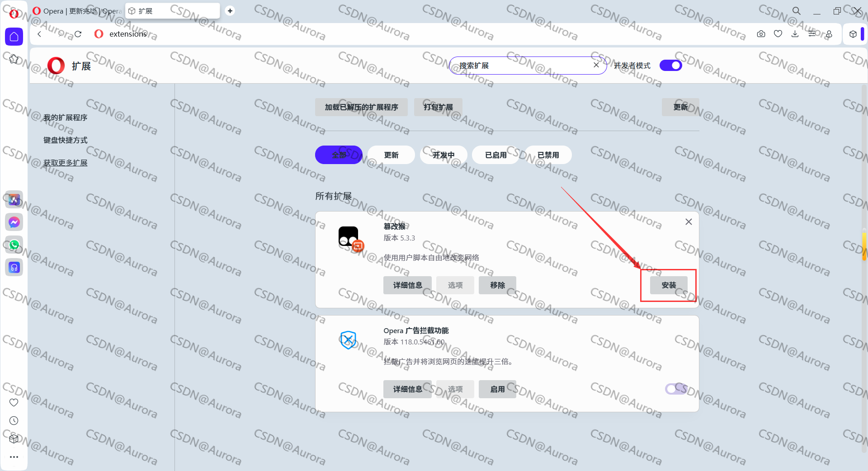Open Easy Setup sliders icon

pos(812,34)
